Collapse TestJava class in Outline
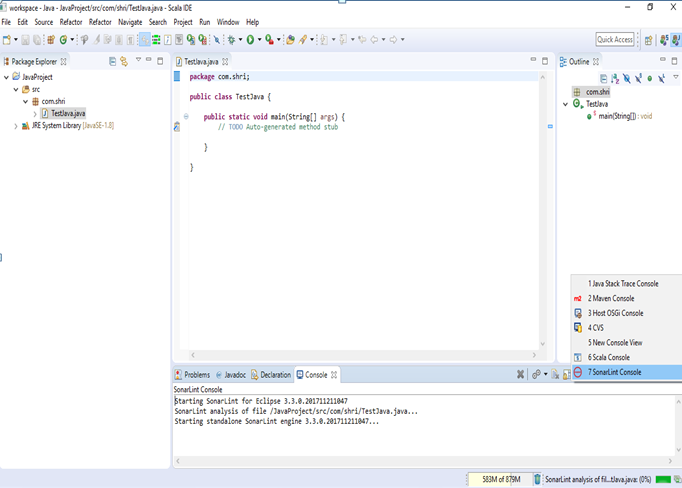This screenshot has height=488, width=682. tap(565, 104)
